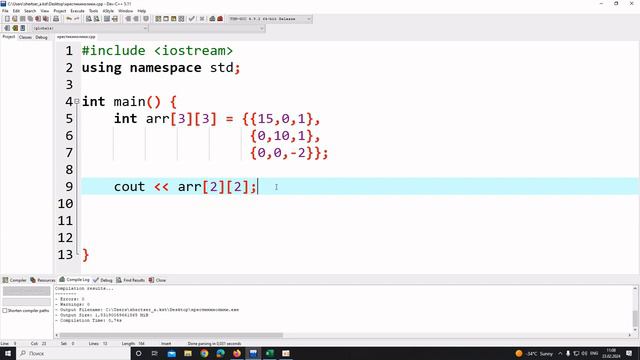This screenshot has width=640, height=360.
Task: Click the green middle icon in second toolbar row
Action: tap(15, 28)
